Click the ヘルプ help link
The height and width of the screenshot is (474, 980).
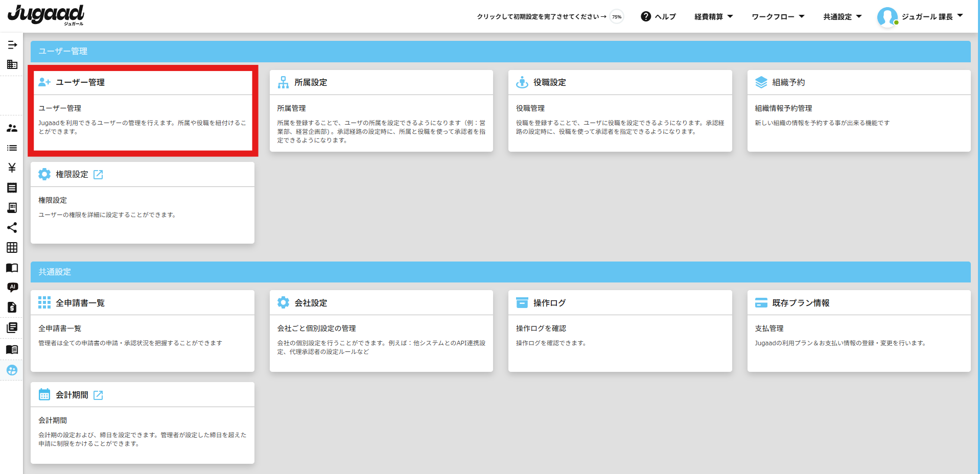tap(658, 17)
